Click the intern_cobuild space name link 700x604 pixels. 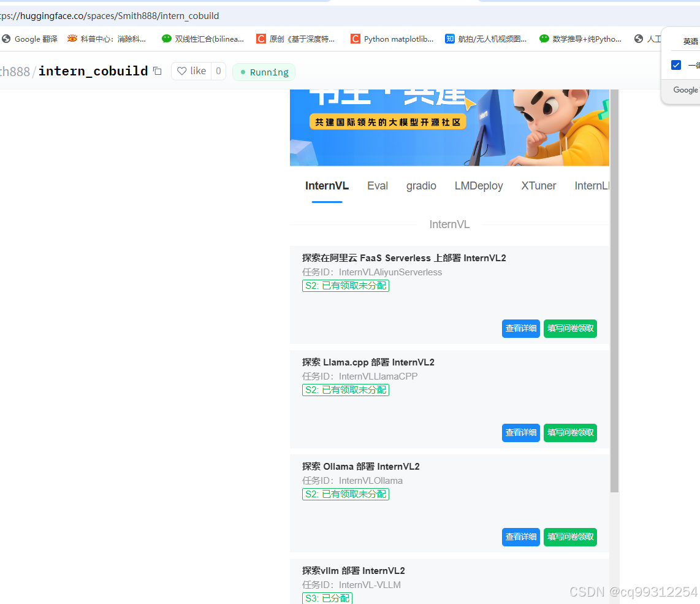click(93, 71)
